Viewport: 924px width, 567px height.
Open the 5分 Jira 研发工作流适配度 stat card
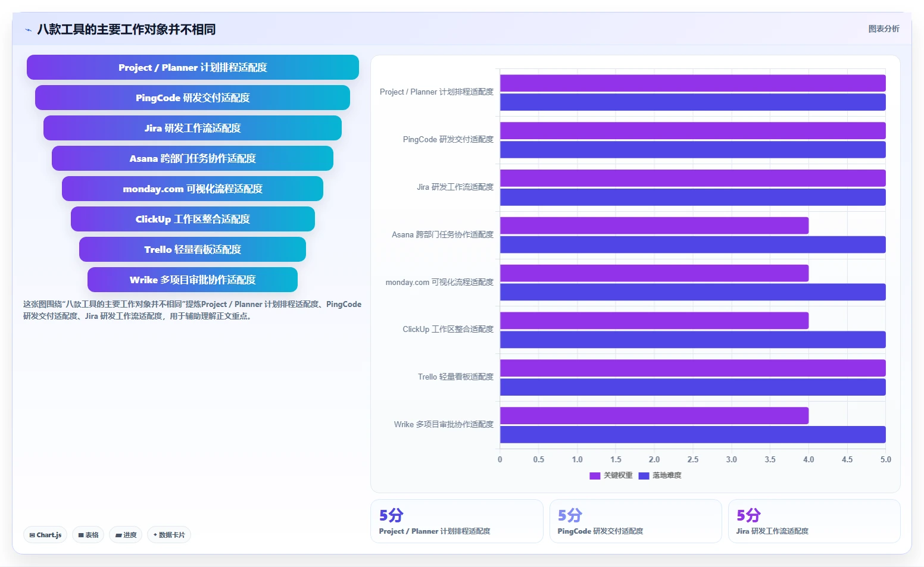(x=814, y=521)
